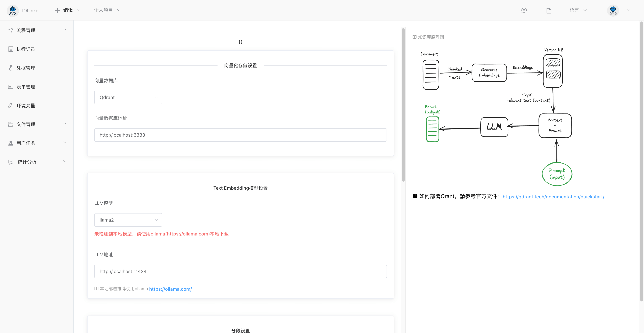Open 凭据管理 sidebar item
The width and height of the screenshot is (644, 333).
(x=25, y=68)
